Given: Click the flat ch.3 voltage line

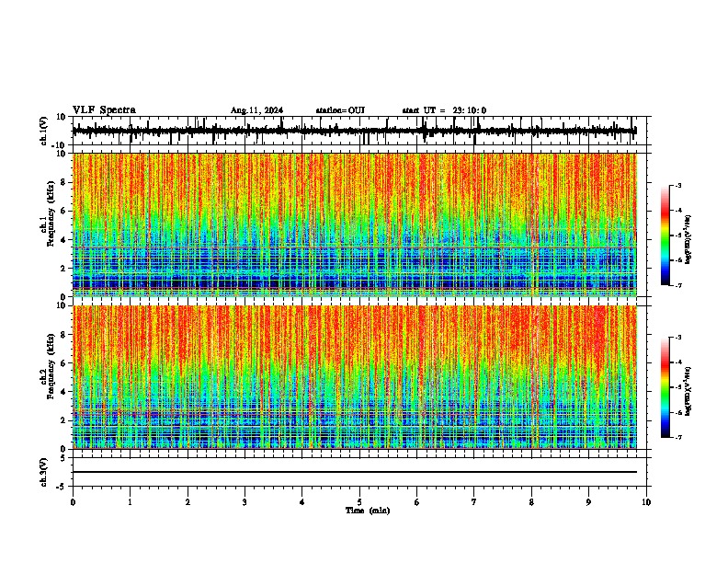Looking at the screenshot, I should [x=355, y=472].
